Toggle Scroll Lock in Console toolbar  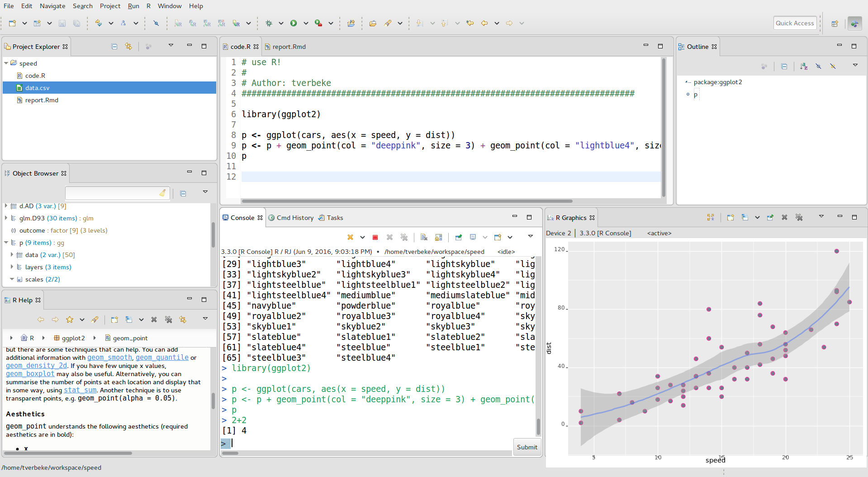[x=438, y=237]
